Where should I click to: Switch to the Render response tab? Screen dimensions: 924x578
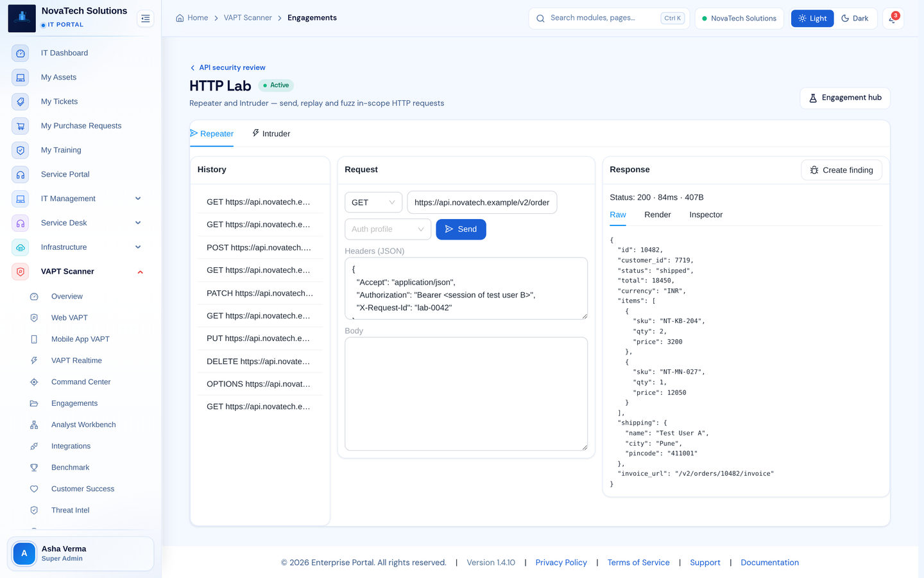tap(658, 215)
